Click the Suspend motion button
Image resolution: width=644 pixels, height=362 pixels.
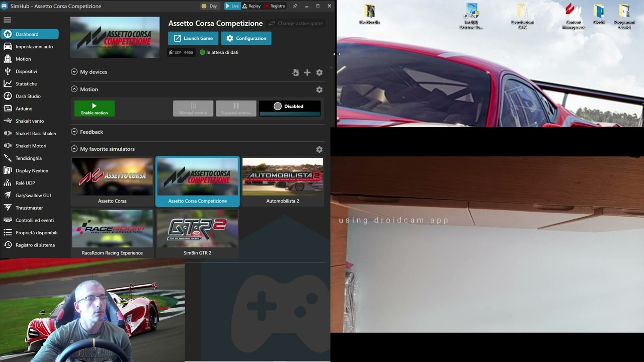pos(236,109)
